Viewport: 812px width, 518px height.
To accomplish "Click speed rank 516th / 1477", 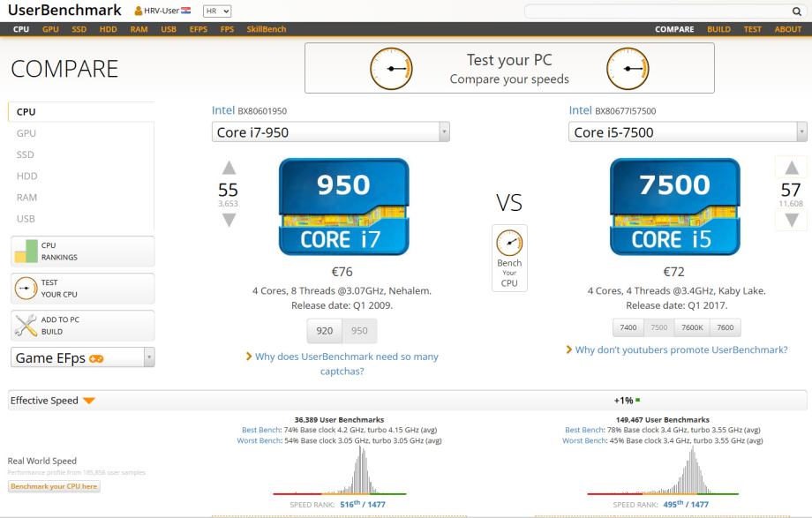I will pyautogui.click(x=363, y=504).
